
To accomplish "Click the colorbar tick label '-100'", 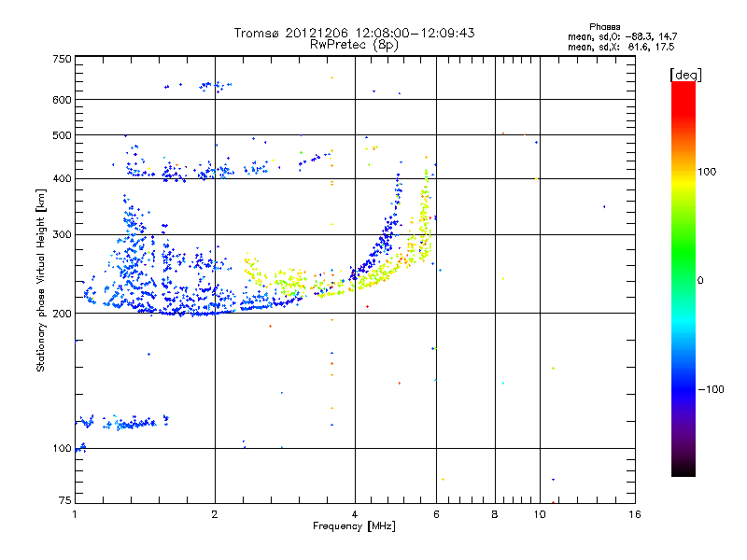I will (x=712, y=389).
